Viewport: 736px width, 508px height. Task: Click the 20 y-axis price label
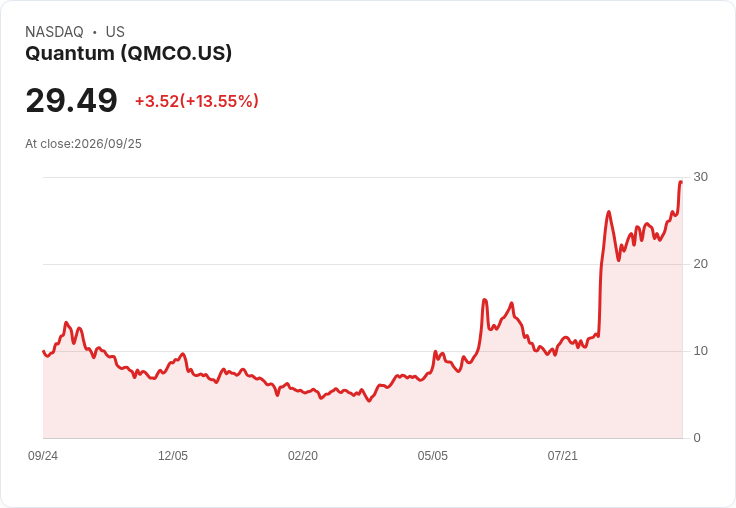point(700,264)
